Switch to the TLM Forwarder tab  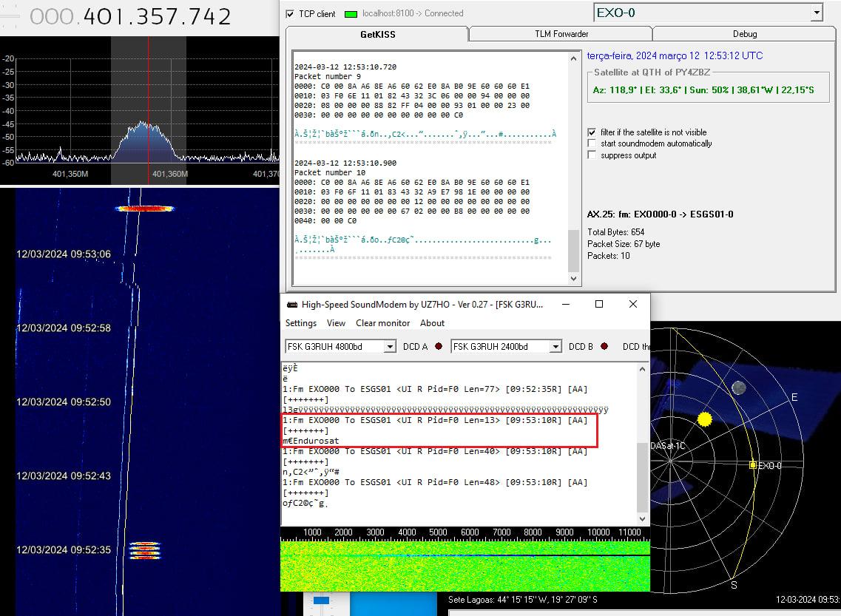click(x=561, y=34)
